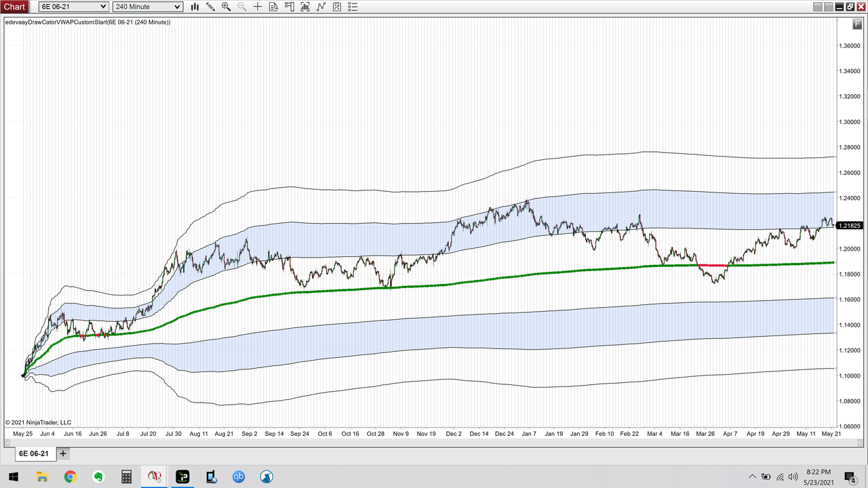Click the 1.21825 price label on axis
Screen dimensions: 868x488
[850, 226]
